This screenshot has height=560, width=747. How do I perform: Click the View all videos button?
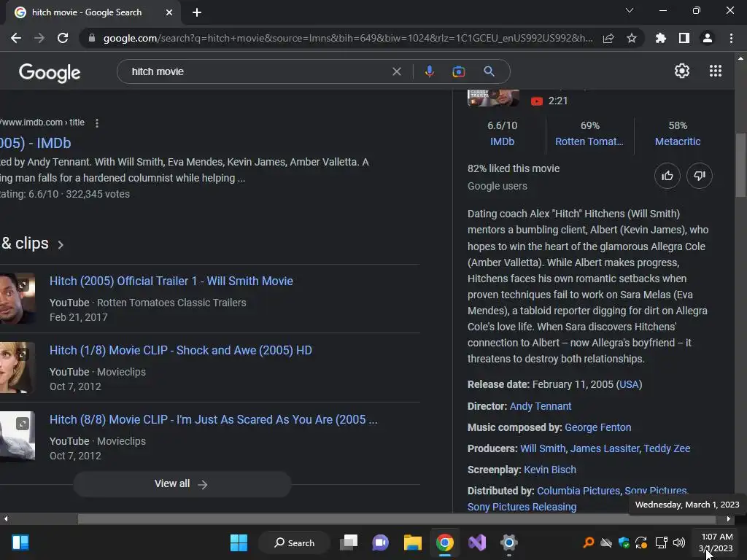pos(182,484)
